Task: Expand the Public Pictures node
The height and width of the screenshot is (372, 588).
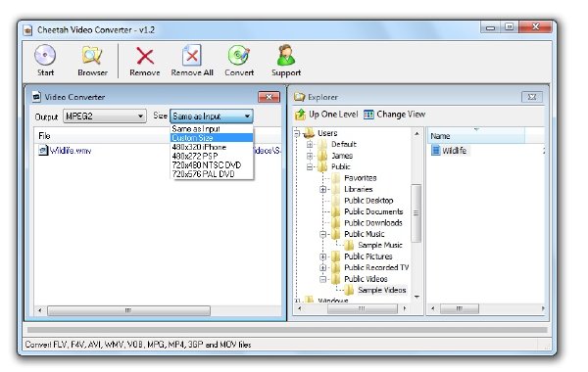Action: [x=322, y=256]
